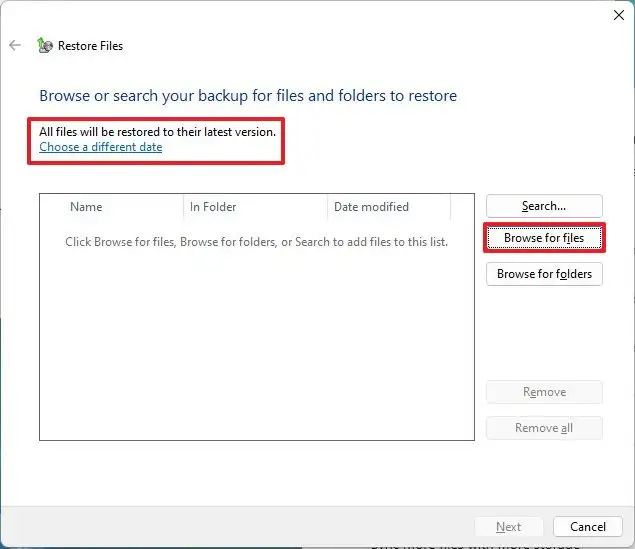Click the Restore Files title text

pos(90,46)
